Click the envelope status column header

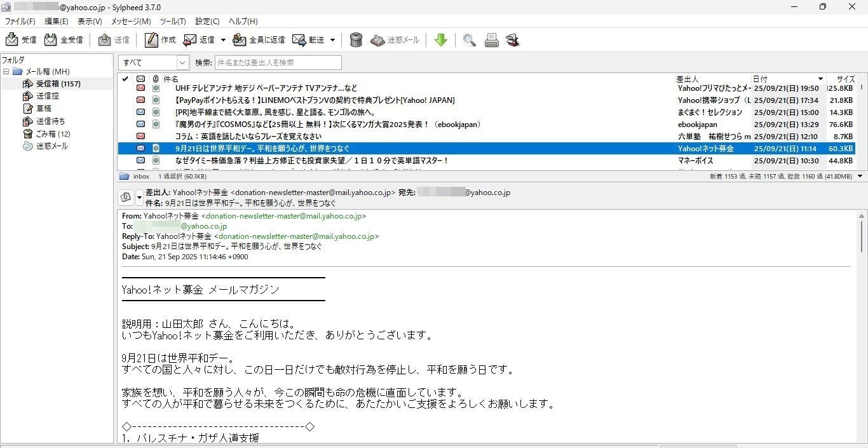[140, 79]
